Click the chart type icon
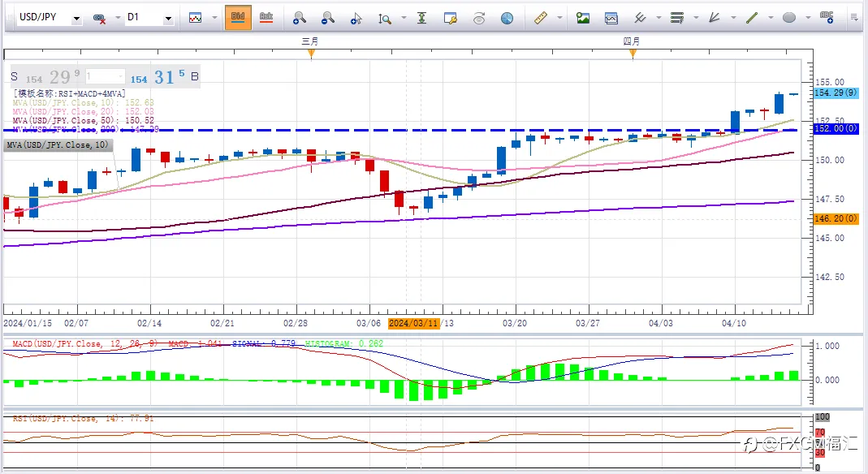 [x=196, y=18]
